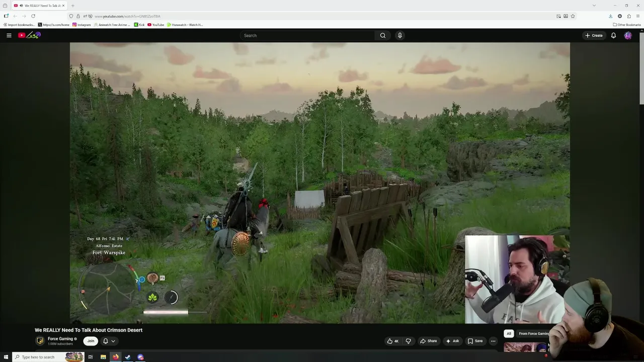644x362 pixels.
Task: Open more actions three-dot menu
Action: [x=493, y=341]
